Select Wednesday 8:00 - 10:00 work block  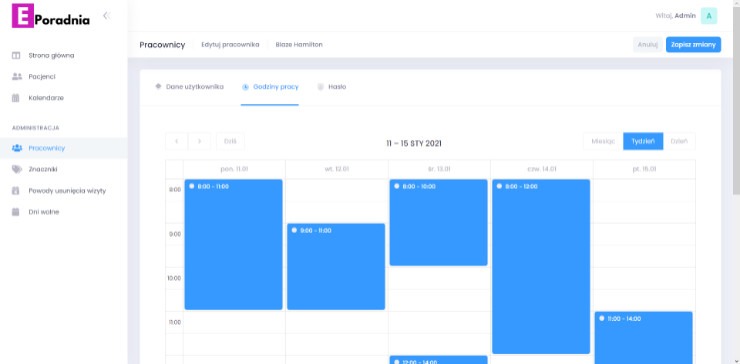point(438,222)
